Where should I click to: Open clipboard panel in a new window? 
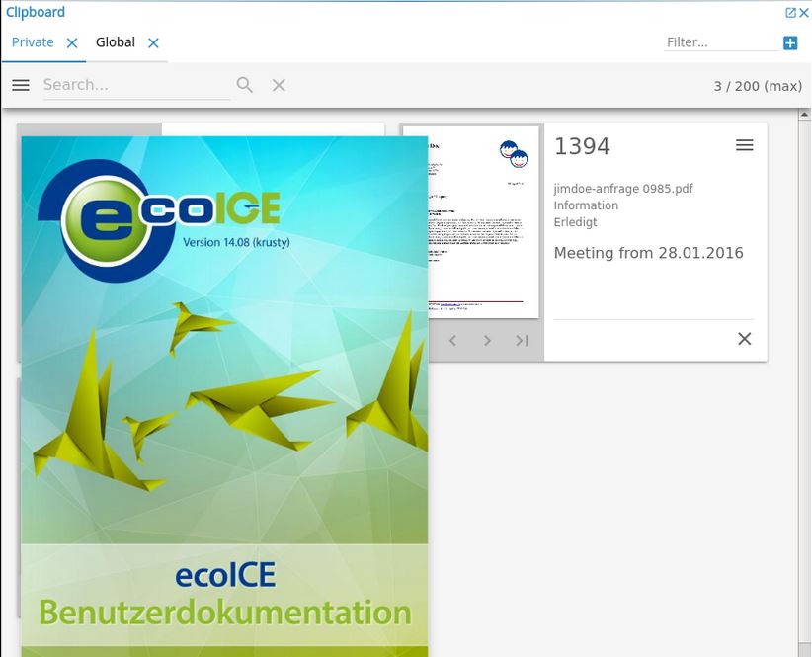[x=790, y=13]
